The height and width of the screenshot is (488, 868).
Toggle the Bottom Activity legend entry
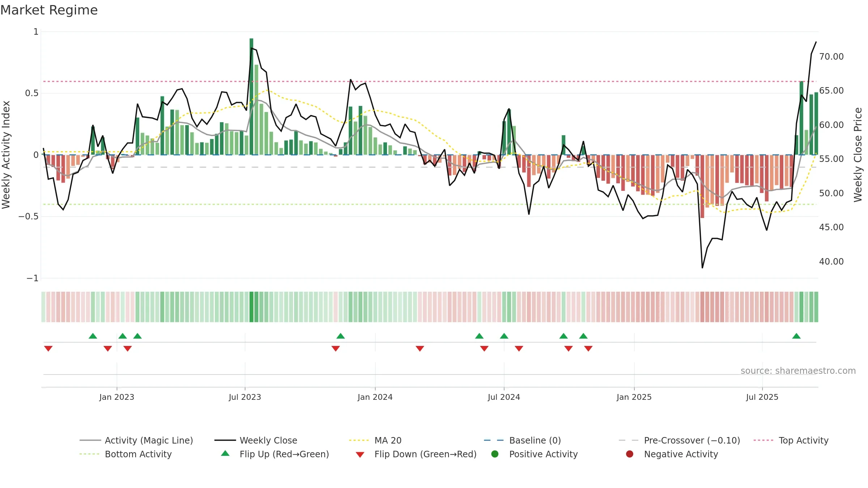point(125,454)
